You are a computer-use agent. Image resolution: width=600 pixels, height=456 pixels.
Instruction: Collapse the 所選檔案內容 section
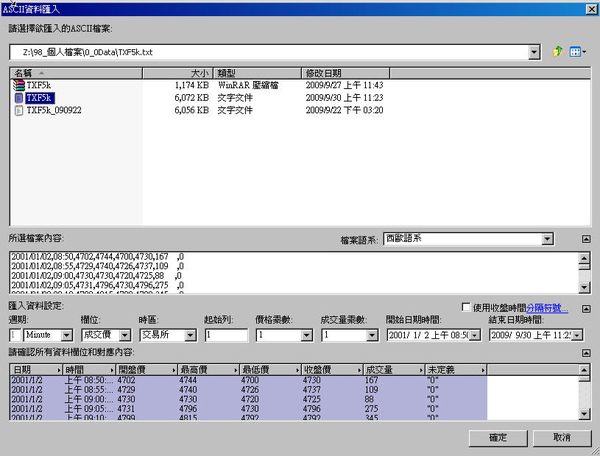pos(586,239)
